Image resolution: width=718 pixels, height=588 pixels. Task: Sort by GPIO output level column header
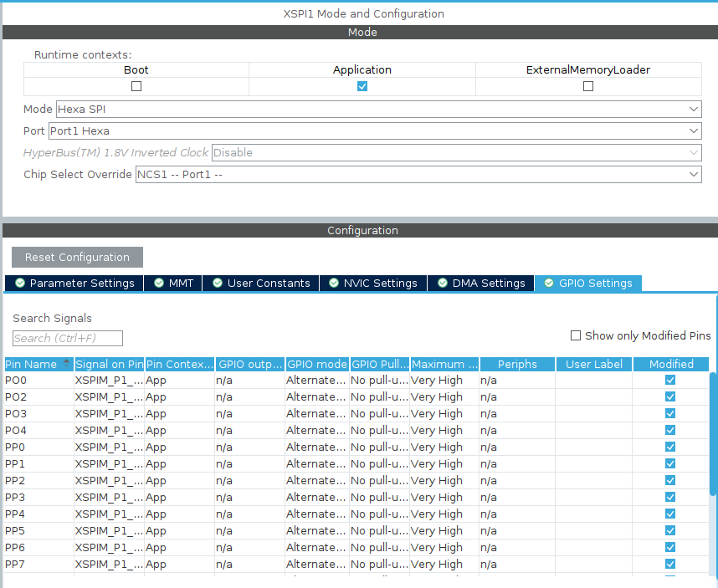pyautogui.click(x=250, y=364)
